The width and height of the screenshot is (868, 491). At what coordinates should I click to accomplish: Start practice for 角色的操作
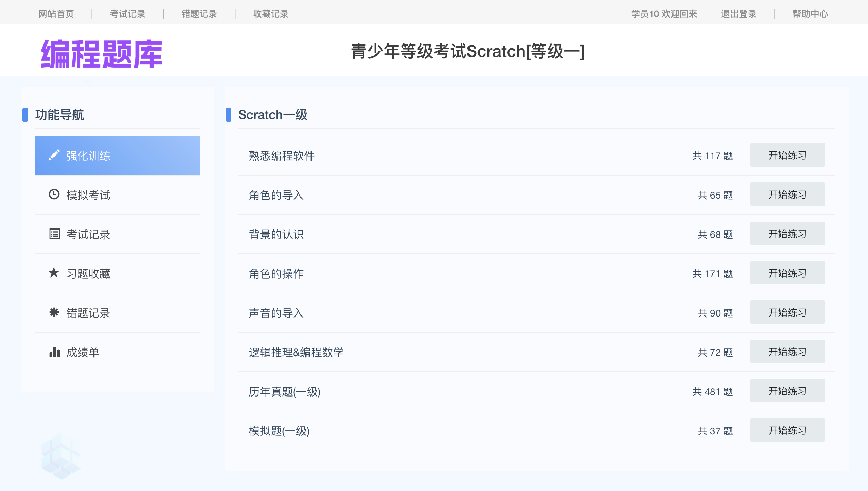click(787, 273)
